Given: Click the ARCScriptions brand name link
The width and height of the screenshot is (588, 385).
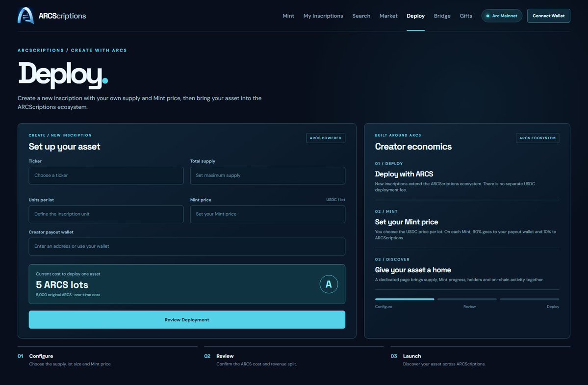Looking at the screenshot, I should 62,16.
